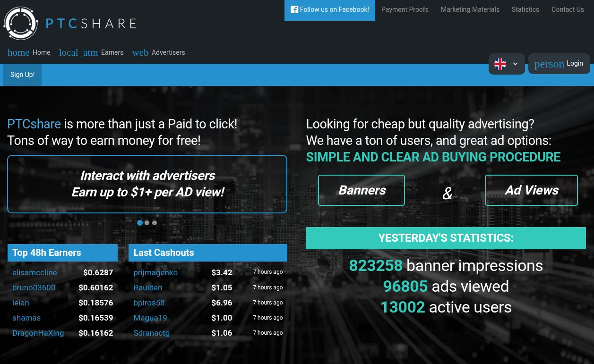Viewport: 594px width, 364px height.
Task: Open Statistics page
Action: point(525,9)
